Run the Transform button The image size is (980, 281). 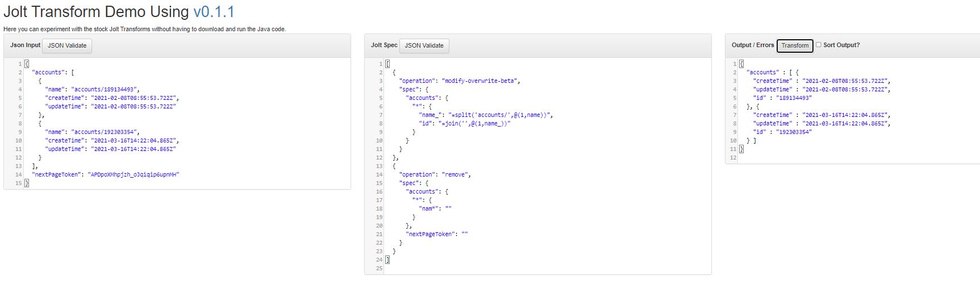[795, 45]
